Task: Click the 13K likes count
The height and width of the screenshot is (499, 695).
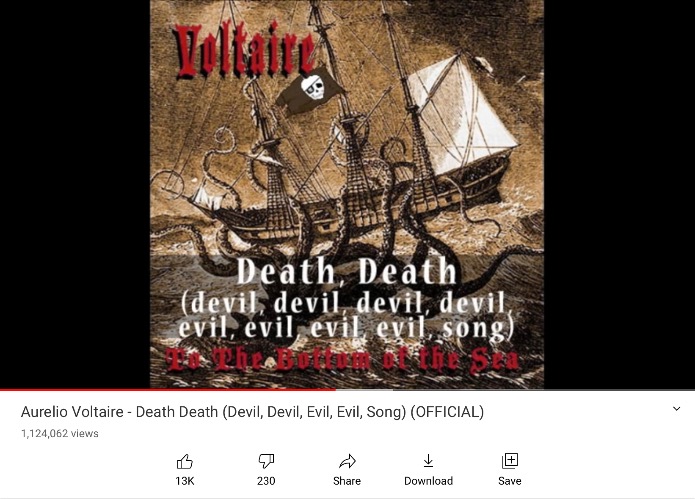Action: 184,481
